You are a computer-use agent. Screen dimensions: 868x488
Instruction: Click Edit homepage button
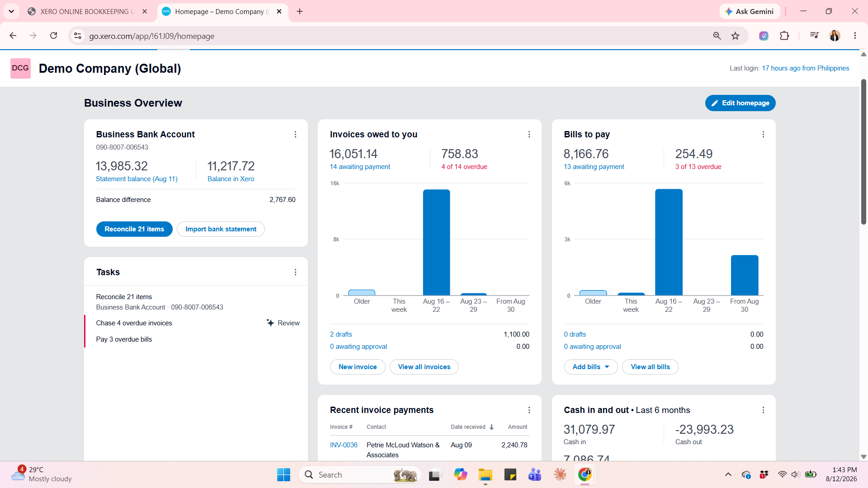coord(740,103)
